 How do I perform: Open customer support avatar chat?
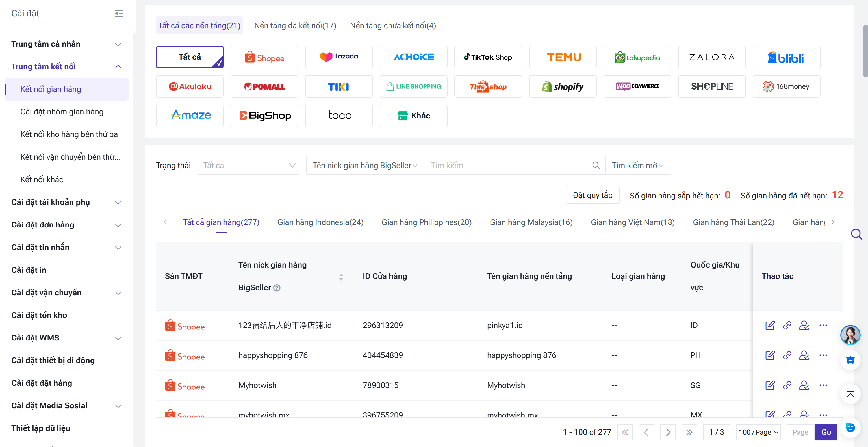850,335
